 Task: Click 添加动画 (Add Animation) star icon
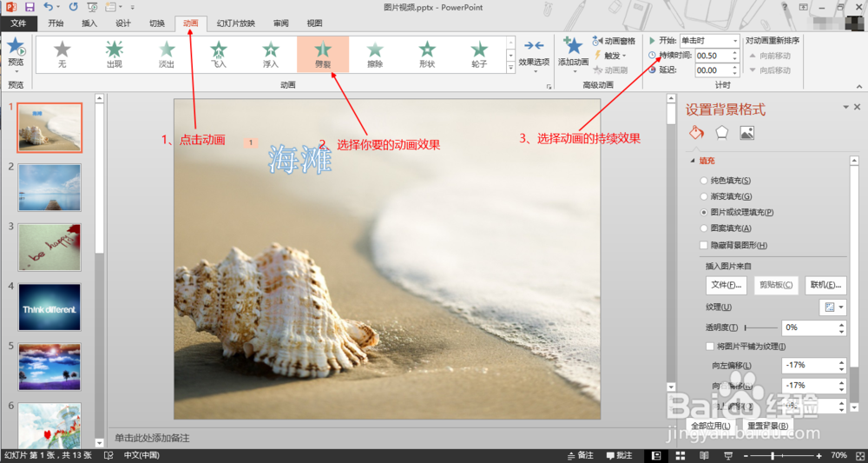(x=573, y=47)
